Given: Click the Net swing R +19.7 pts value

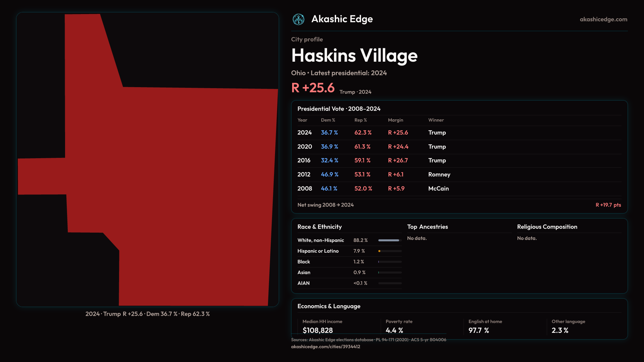Looking at the screenshot, I should click(608, 205).
